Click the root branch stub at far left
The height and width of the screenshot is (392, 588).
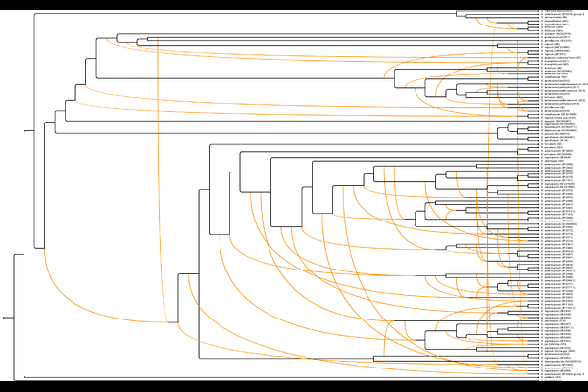(6, 317)
